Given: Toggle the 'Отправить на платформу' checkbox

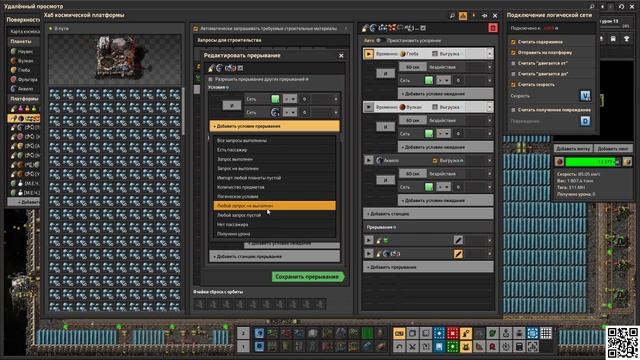Looking at the screenshot, I should point(513,53).
